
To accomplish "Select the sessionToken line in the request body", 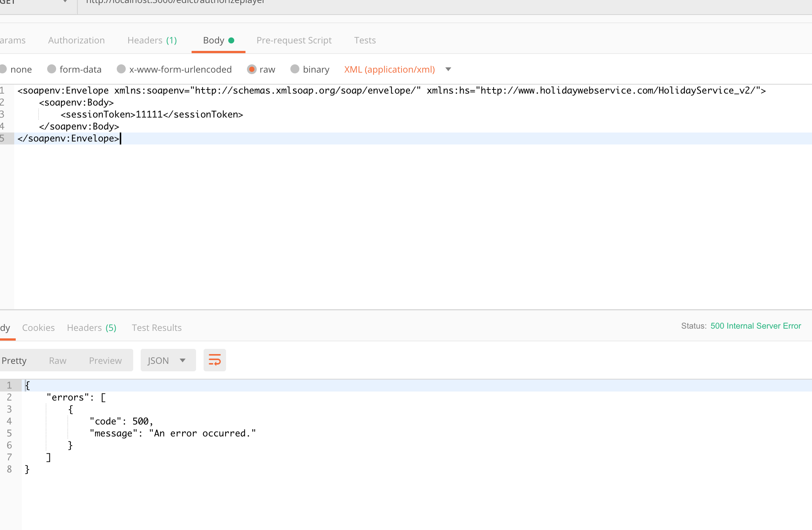I will point(152,114).
